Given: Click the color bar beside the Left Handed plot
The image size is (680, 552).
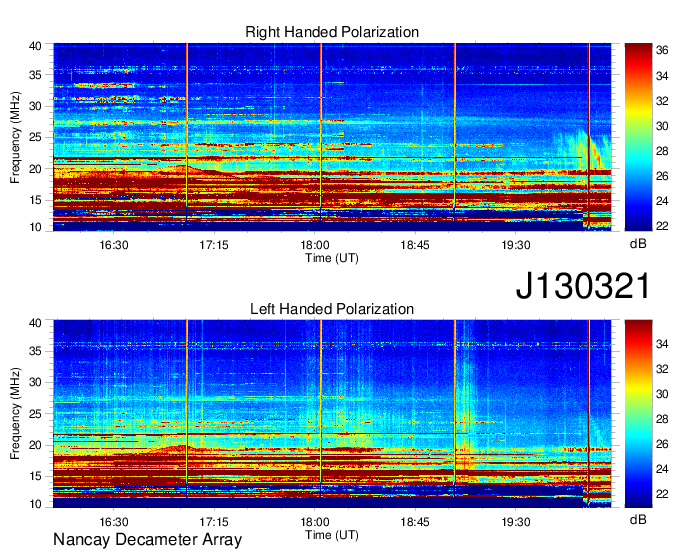Looking at the screenshot, I should click(x=638, y=414).
